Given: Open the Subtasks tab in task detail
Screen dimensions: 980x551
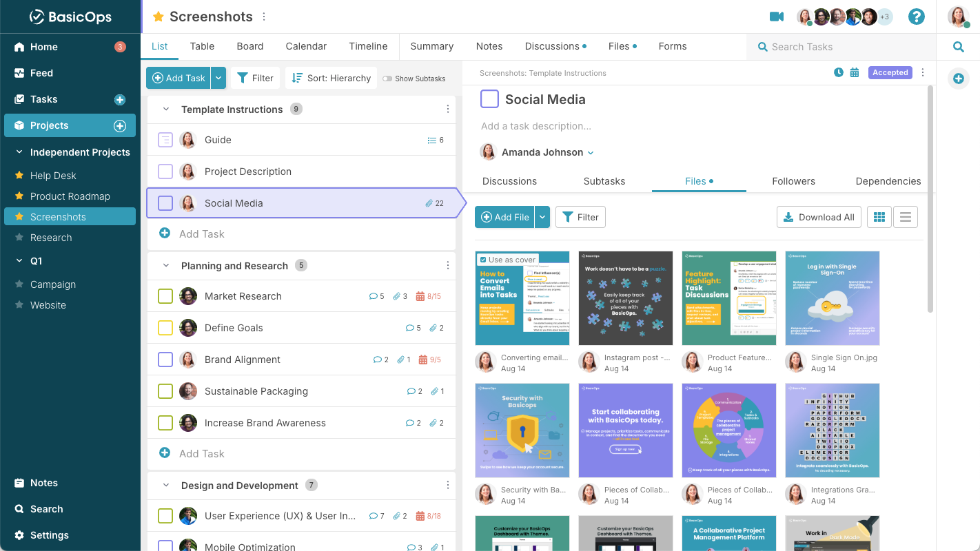Looking at the screenshot, I should pyautogui.click(x=604, y=181).
